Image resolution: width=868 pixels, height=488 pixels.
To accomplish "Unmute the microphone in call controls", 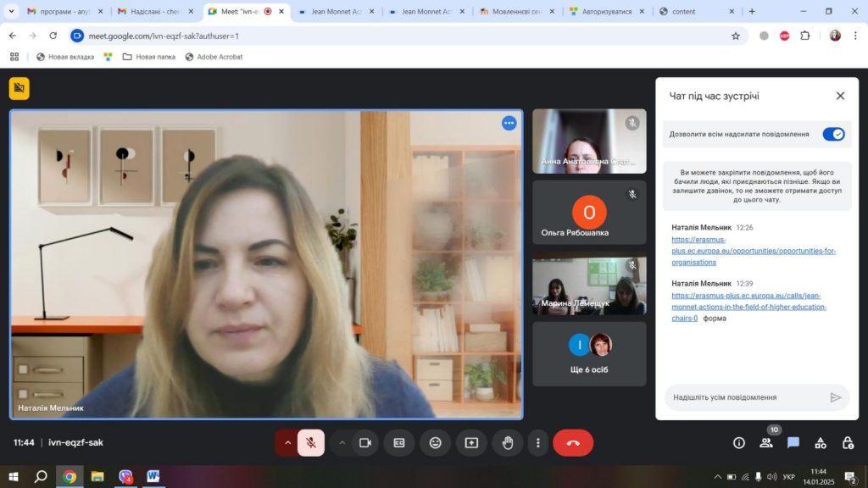I will pos(311,442).
